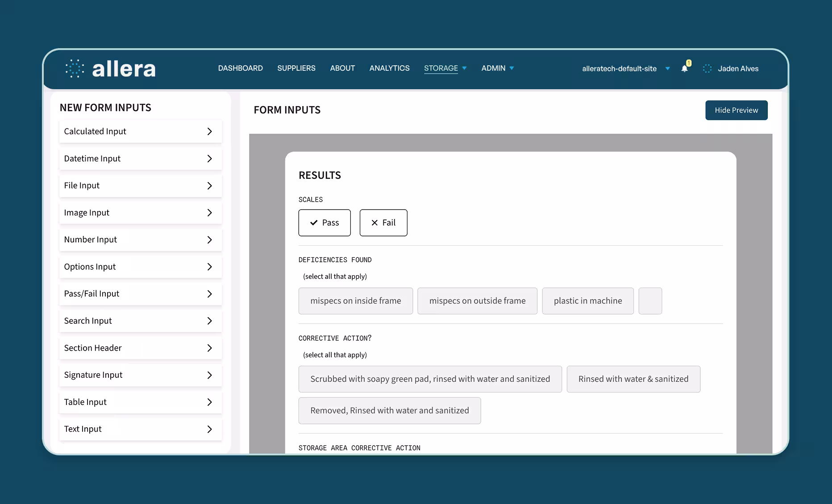
Task: Expand Search Input chevron
Action: click(x=209, y=321)
